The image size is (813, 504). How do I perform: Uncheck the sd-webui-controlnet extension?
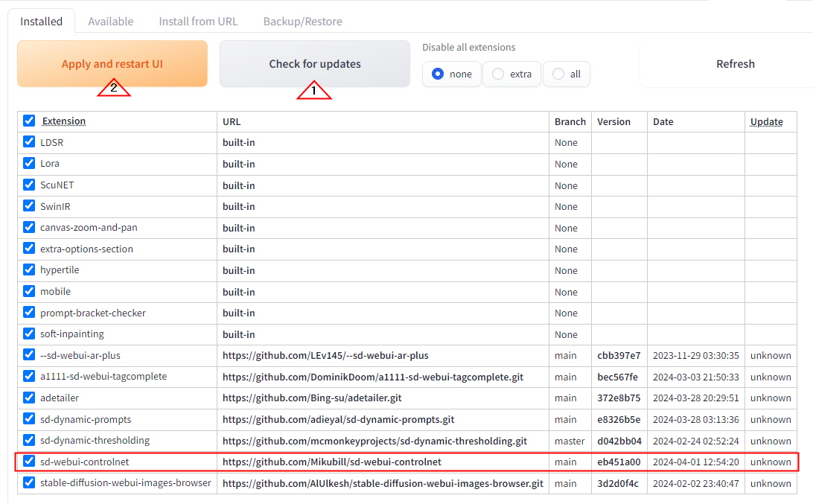coord(28,462)
